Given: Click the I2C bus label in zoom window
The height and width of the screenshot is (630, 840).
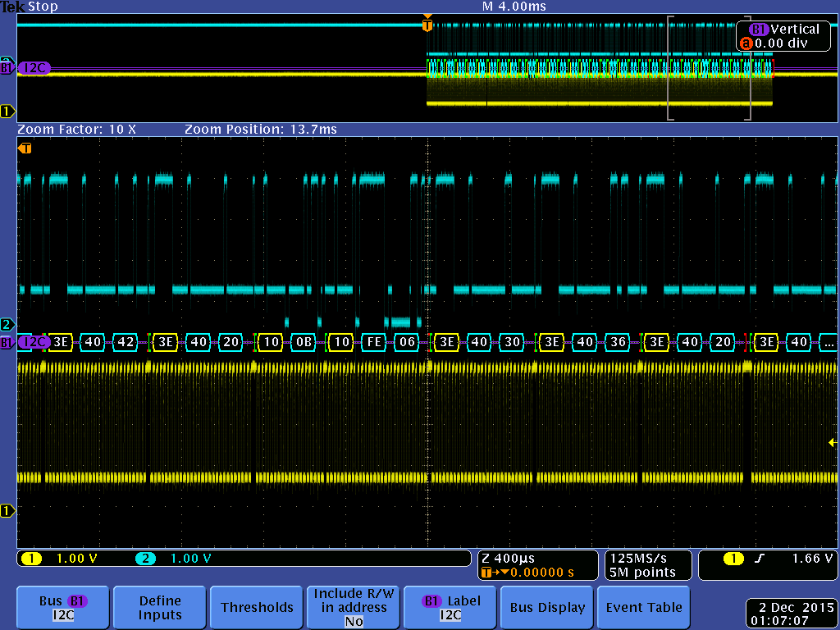Looking at the screenshot, I should click(35, 342).
